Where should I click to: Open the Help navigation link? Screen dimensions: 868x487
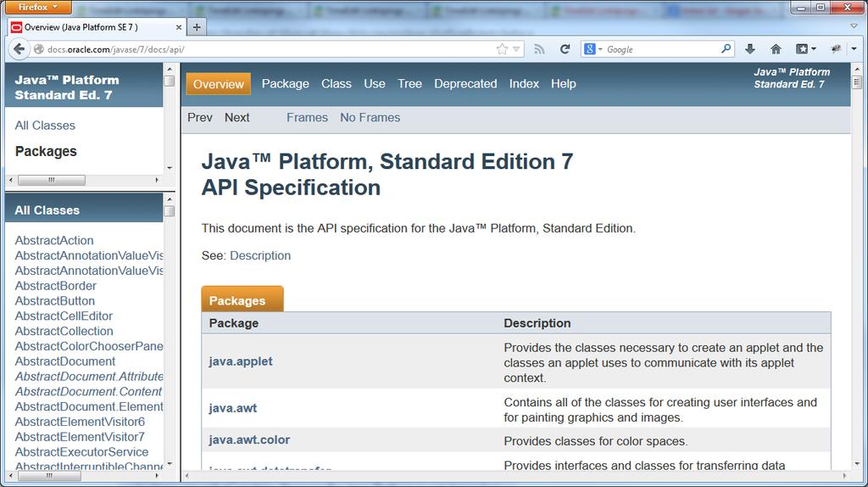pyautogui.click(x=563, y=84)
